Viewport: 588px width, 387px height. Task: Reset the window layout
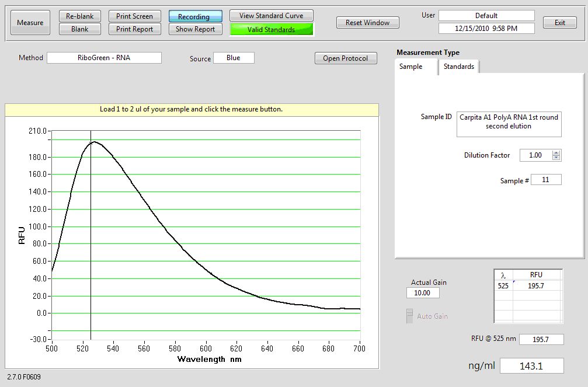[x=367, y=23]
